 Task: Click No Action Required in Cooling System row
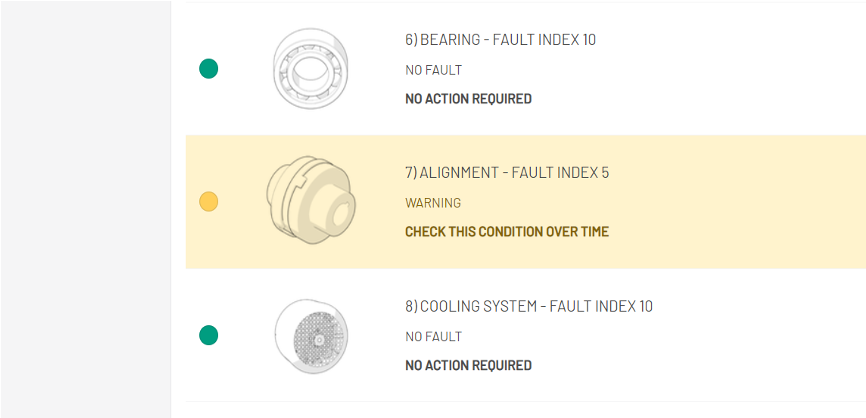pos(468,365)
